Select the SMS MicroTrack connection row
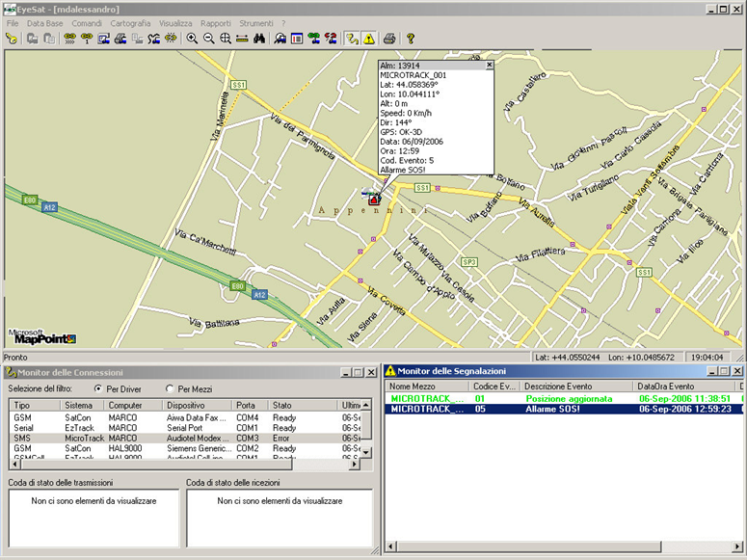 186,438
